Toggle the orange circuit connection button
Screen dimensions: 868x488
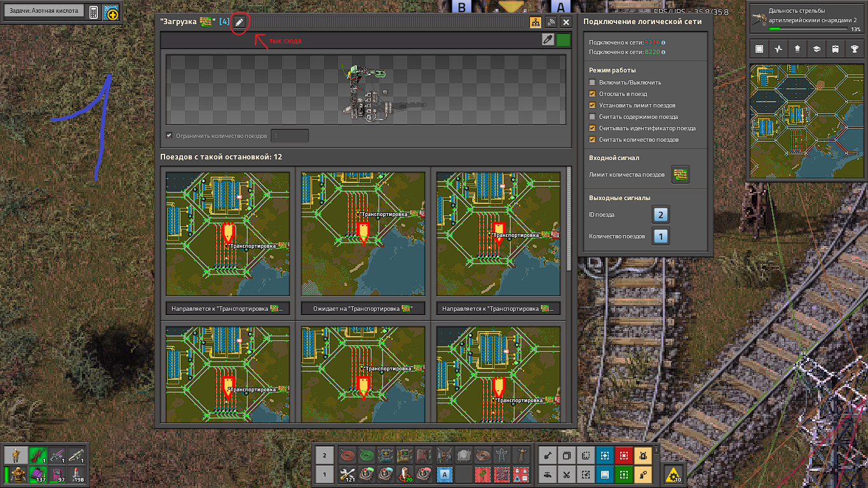point(536,22)
